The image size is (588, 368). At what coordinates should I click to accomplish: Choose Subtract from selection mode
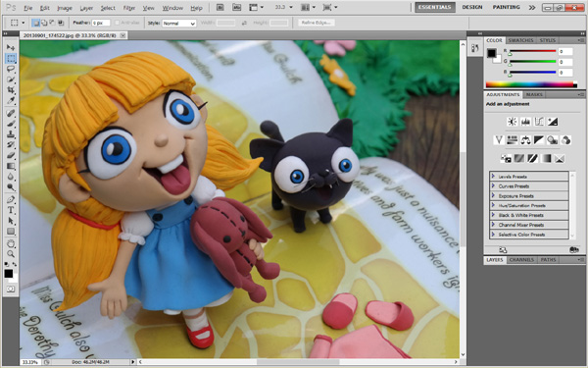pos(52,23)
